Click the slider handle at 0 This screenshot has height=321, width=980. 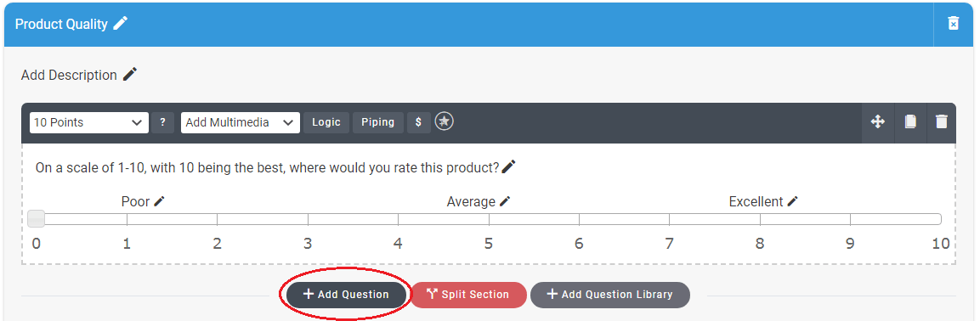tap(37, 218)
